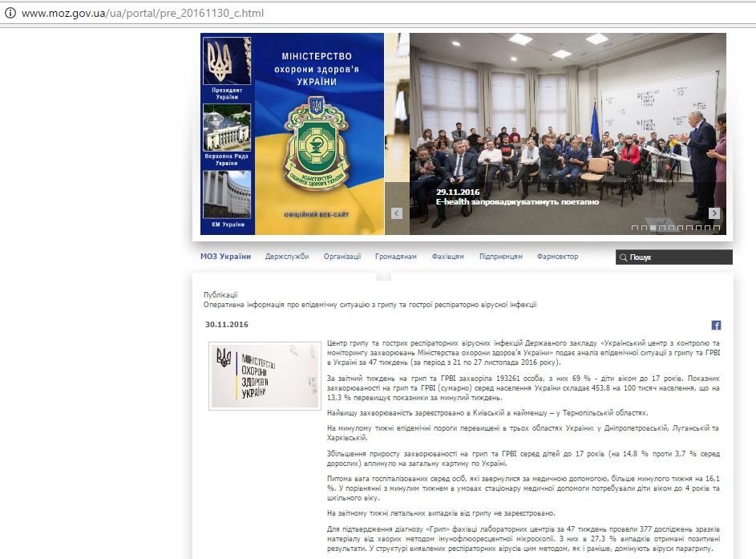Open the Громадянам menu item
Viewport: 756px width, 559px height.
click(x=396, y=257)
